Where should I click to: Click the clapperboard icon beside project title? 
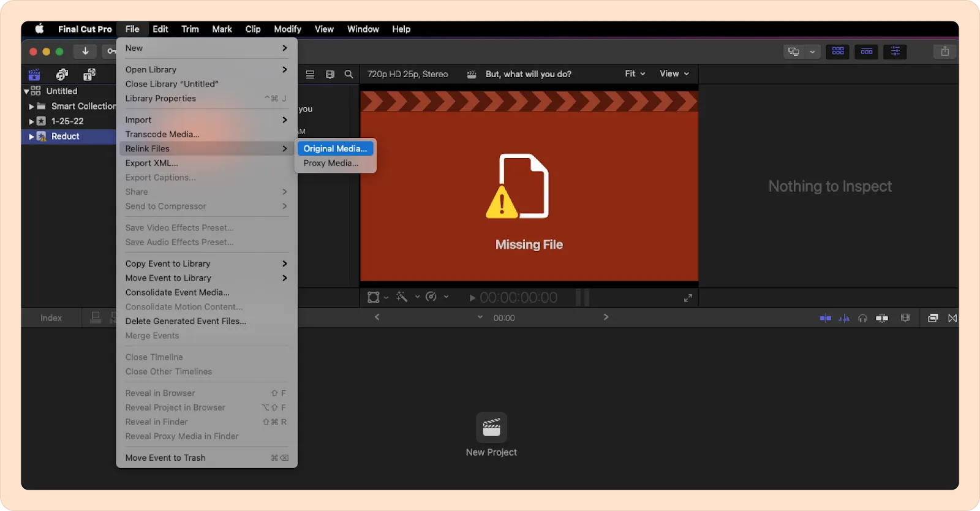(x=472, y=74)
